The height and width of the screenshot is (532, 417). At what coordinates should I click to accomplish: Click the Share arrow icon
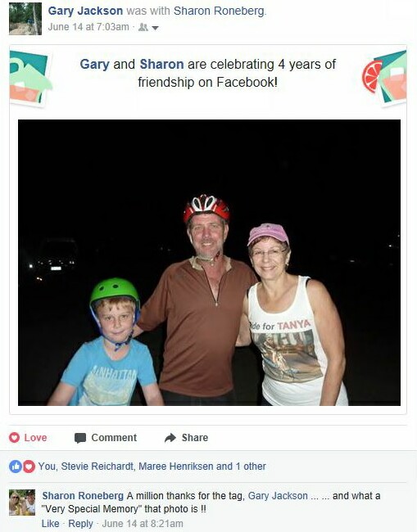click(170, 438)
